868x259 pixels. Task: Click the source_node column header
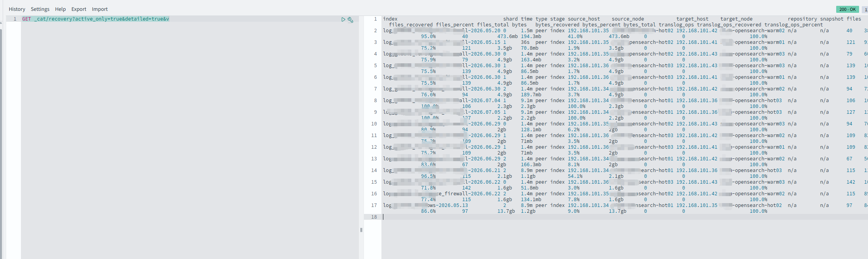[628, 19]
